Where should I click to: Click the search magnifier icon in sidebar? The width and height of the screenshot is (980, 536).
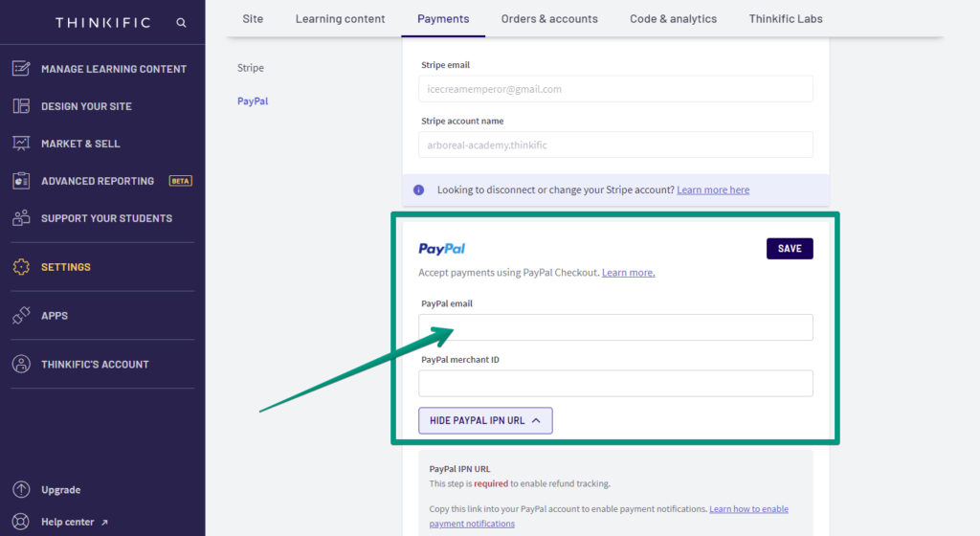point(181,22)
